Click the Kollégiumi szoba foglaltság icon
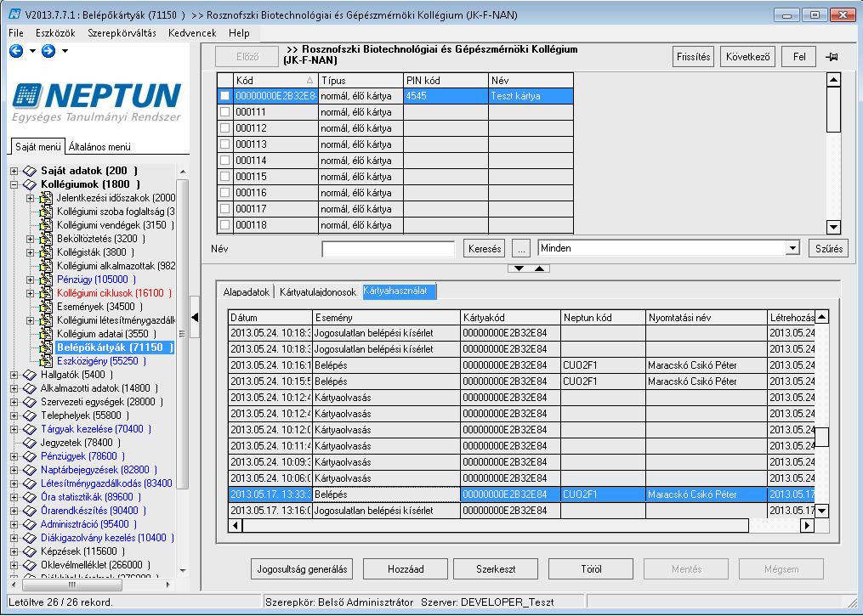This screenshot has width=863, height=616. [x=46, y=212]
